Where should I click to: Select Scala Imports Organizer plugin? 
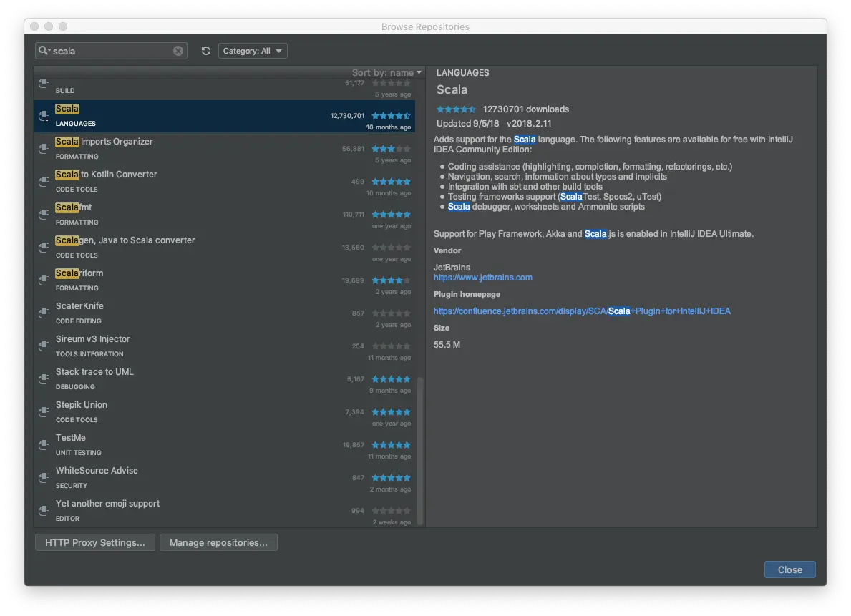click(x=224, y=149)
